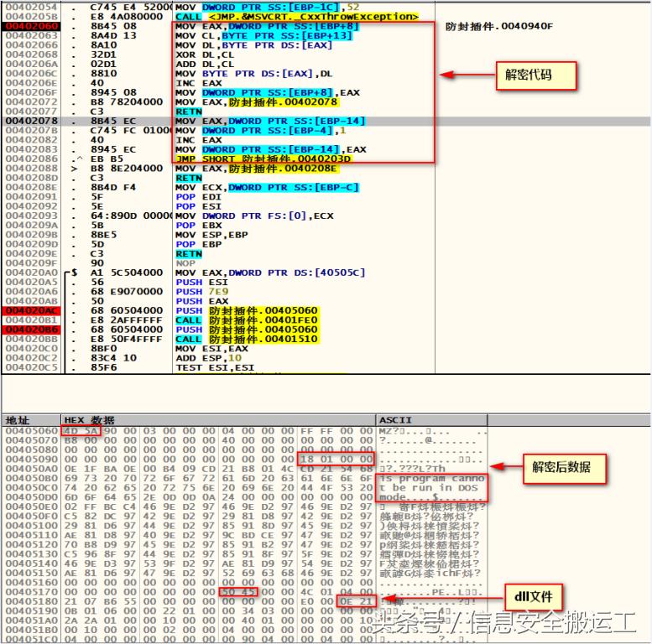
Task: Click the PUSH ESI instruction at 004020A5
Action: (201, 283)
